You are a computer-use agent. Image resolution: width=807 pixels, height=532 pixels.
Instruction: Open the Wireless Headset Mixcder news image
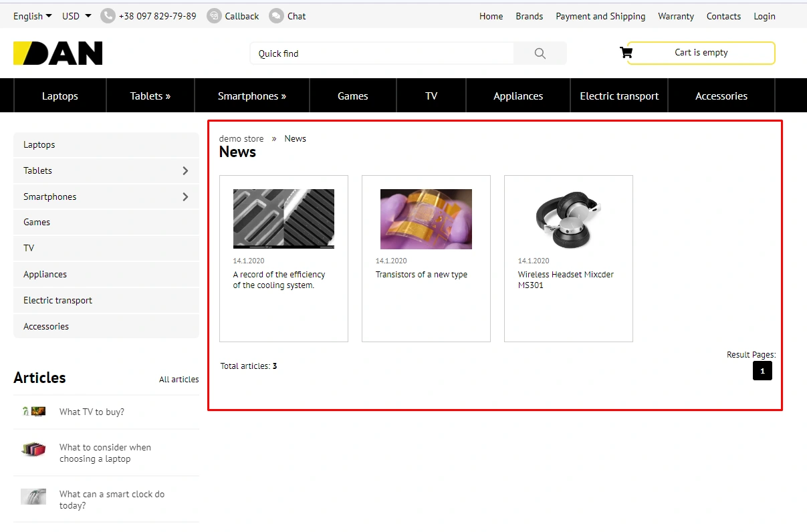568,219
